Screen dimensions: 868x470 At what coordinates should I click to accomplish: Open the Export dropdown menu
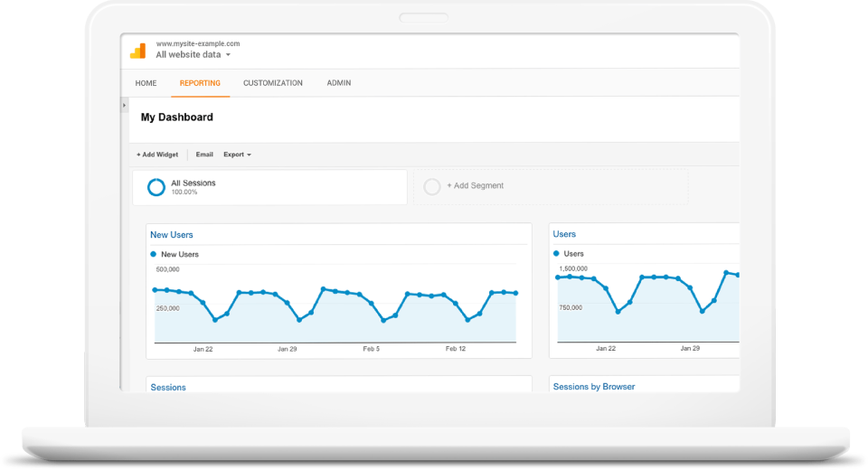point(238,155)
